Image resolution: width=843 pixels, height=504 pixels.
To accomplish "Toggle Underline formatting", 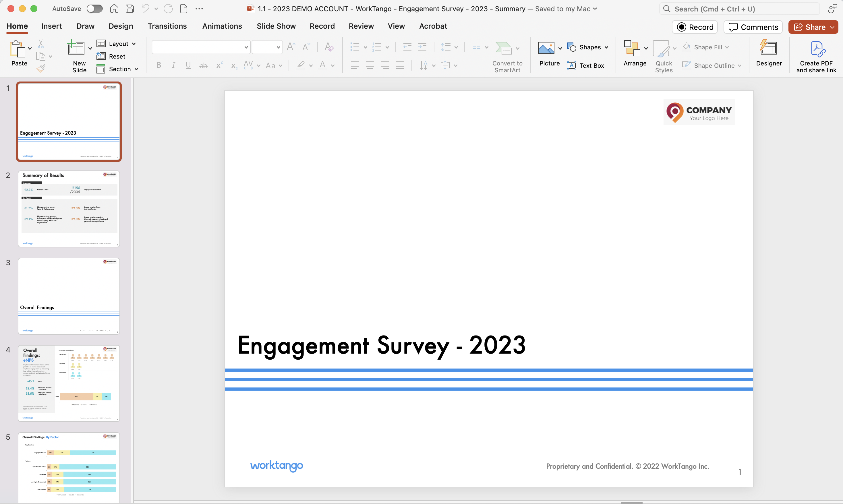I will [188, 65].
